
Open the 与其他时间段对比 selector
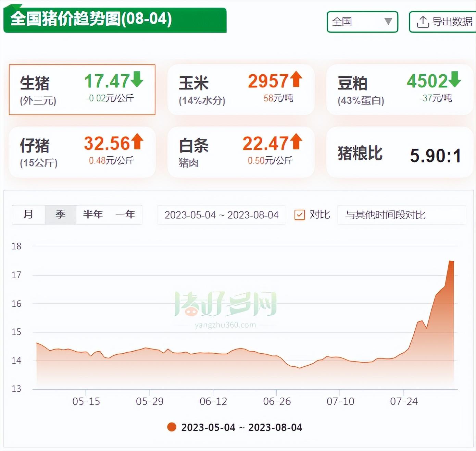click(x=401, y=215)
